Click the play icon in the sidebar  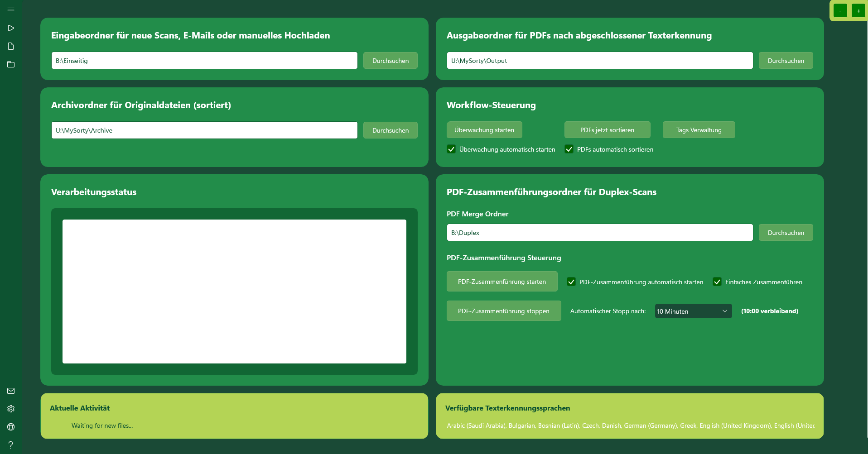pyautogui.click(x=11, y=28)
